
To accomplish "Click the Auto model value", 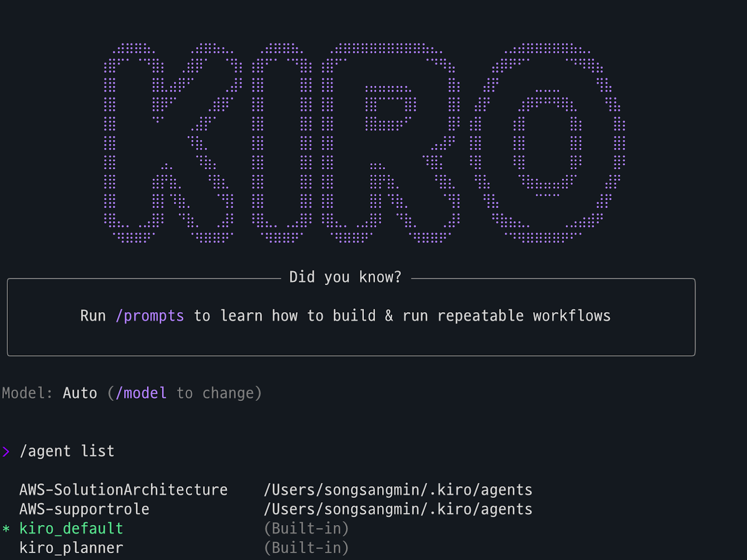I will [x=80, y=393].
